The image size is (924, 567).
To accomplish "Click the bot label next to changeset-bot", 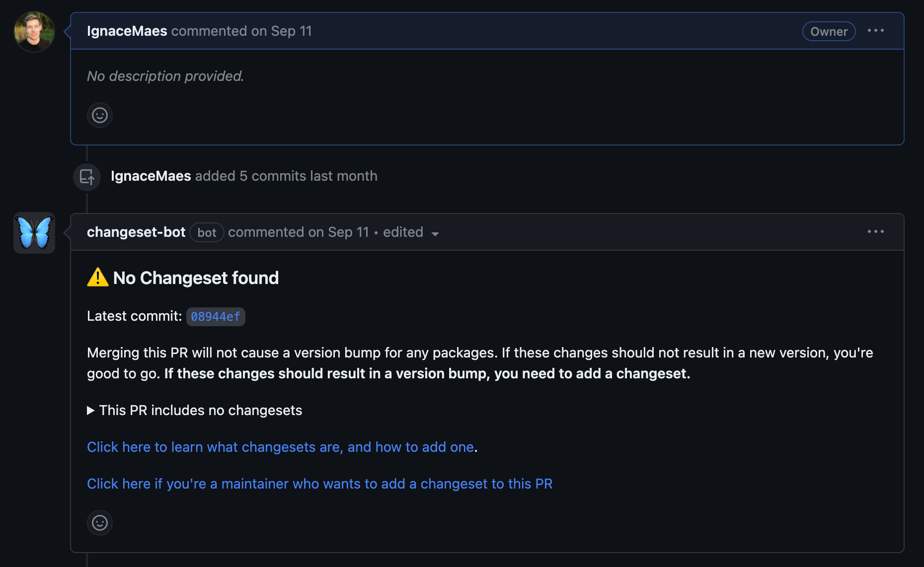I will [x=206, y=232].
